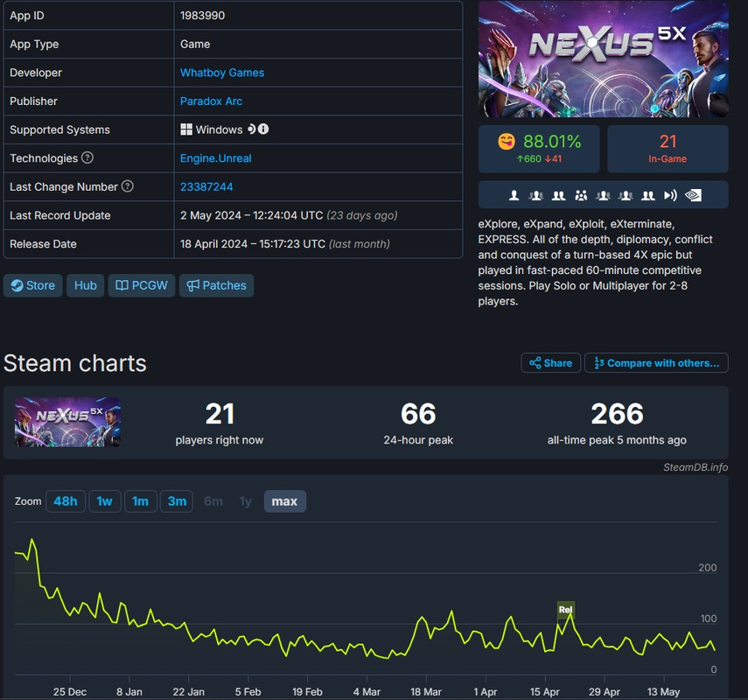This screenshot has width=748, height=700.
Task: Click the Remote Play icon with sound waves
Action: 670,195
